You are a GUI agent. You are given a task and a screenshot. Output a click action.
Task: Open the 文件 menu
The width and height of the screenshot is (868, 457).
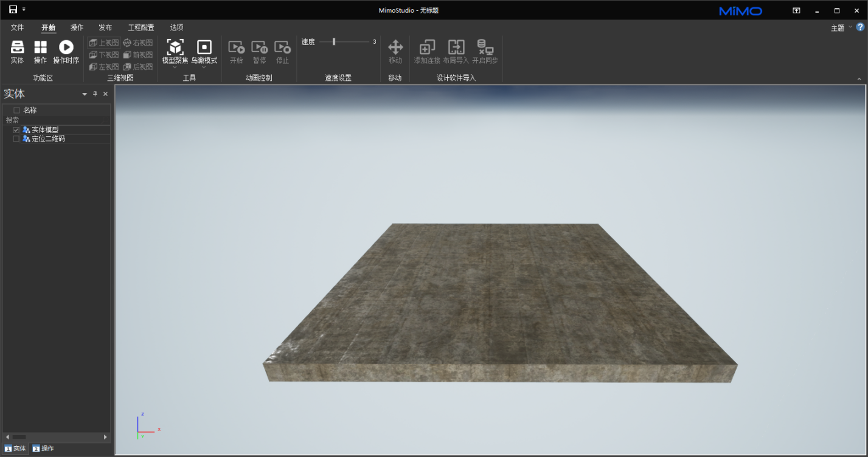pyautogui.click(x=17, y=27)
